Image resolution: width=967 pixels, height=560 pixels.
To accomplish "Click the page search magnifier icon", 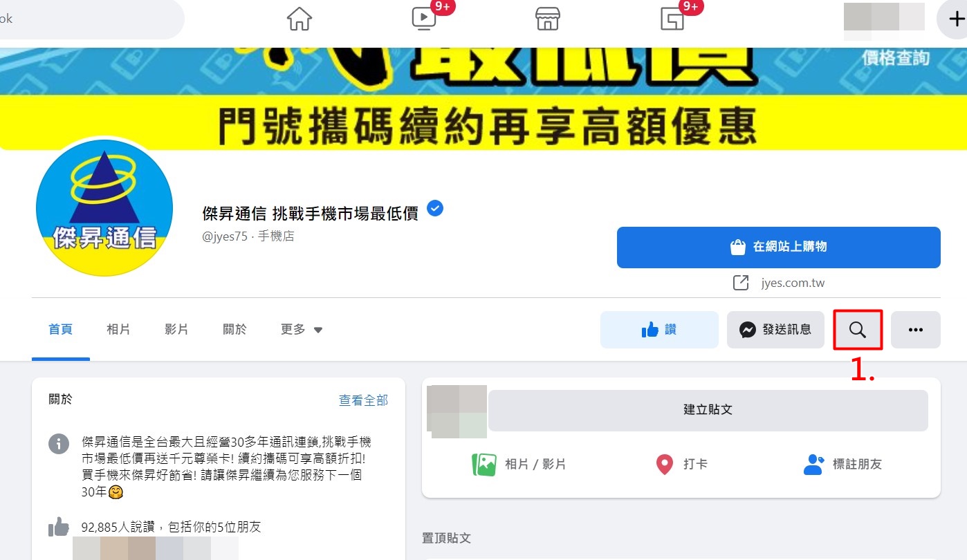I will point(858,330).
